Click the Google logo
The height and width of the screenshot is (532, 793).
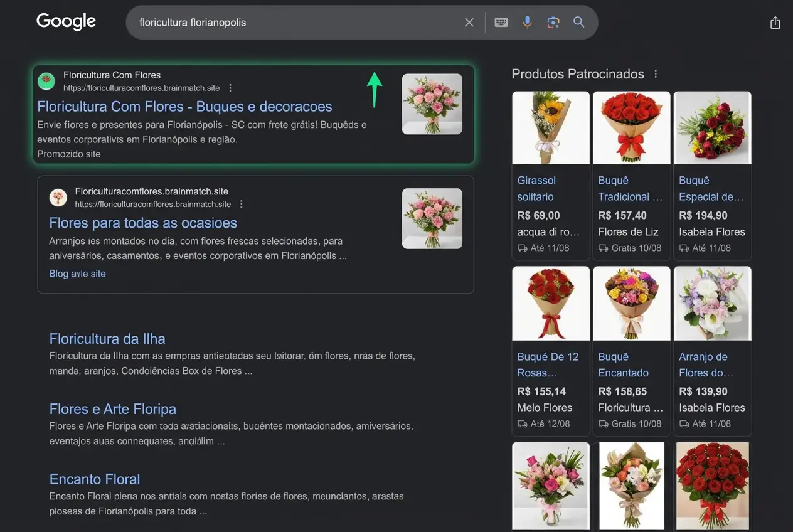(x=66, y=21)
